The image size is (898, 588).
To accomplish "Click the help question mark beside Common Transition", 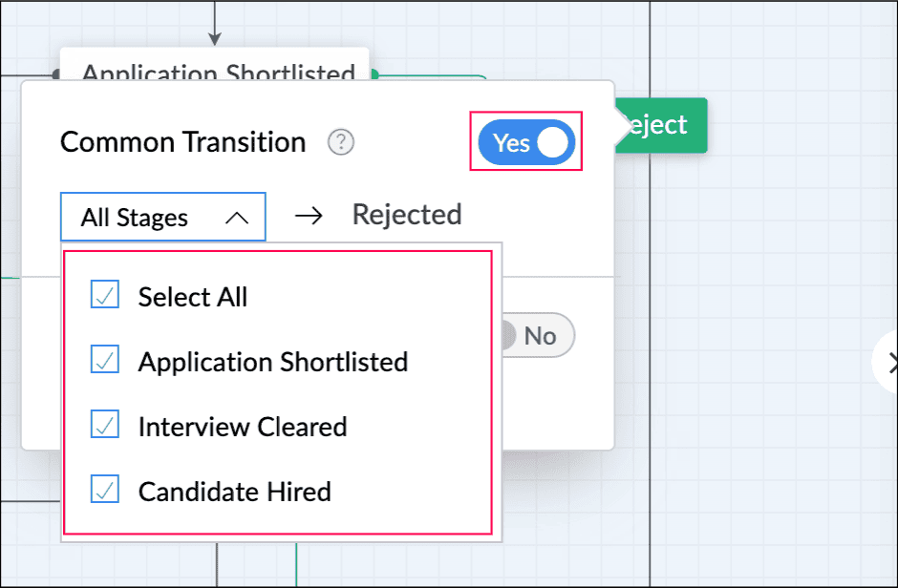I will coord(341,143).
